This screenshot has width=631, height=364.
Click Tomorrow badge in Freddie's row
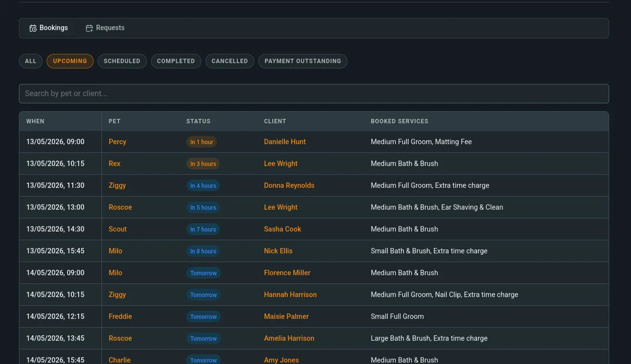203,317
